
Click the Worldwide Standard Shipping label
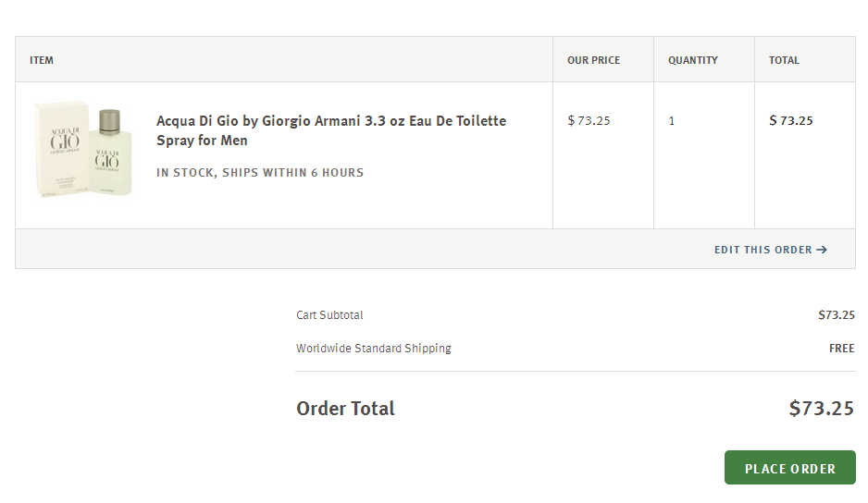tap(374, 349)
